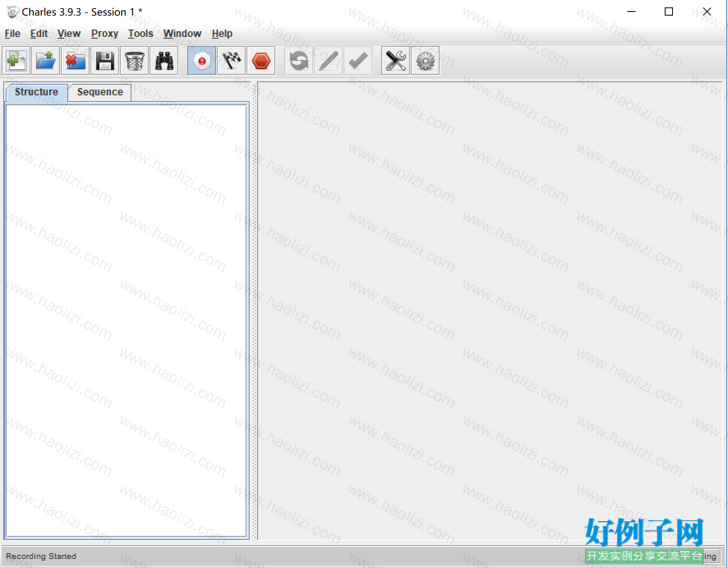Save session using floppy disk icon
Viewport: 728px width, 568px height.
(105, 61)
